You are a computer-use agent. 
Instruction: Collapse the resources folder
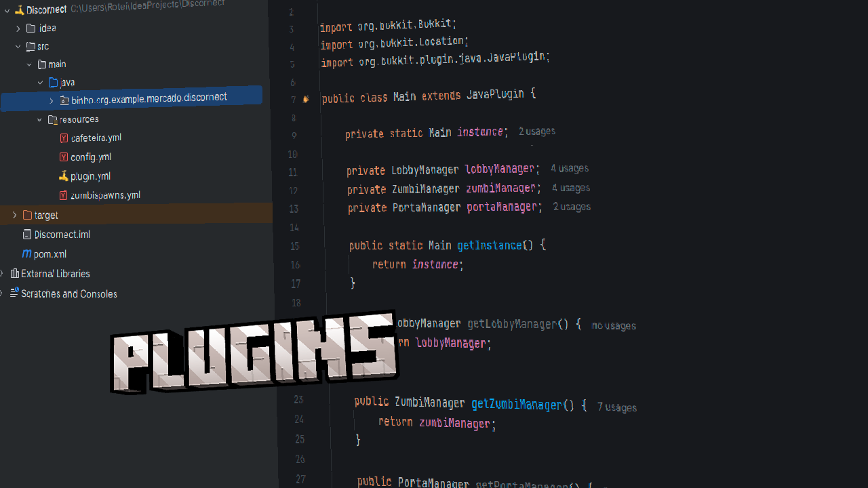[x=39, y=119]
